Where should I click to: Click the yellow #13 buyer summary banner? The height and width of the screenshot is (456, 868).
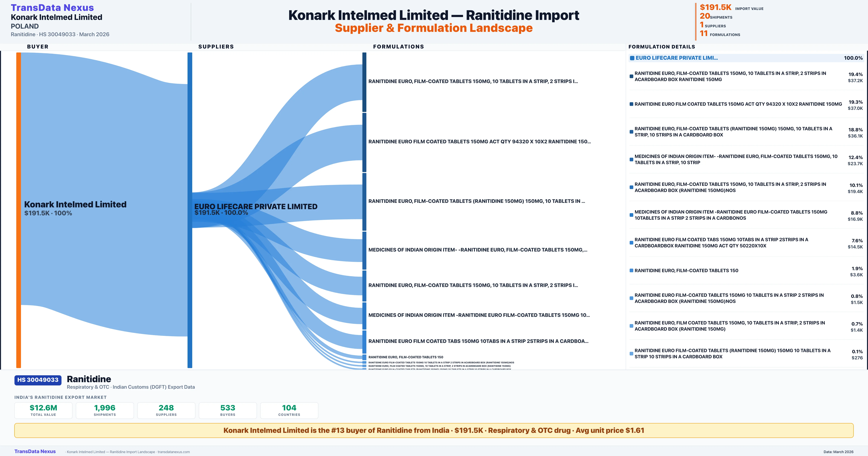434,430
